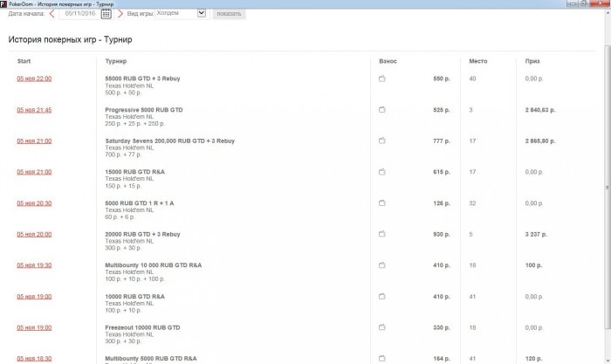This screenshot has width=611, height=364.
Task: Click the Место column header
Action: tap(478, 61)
